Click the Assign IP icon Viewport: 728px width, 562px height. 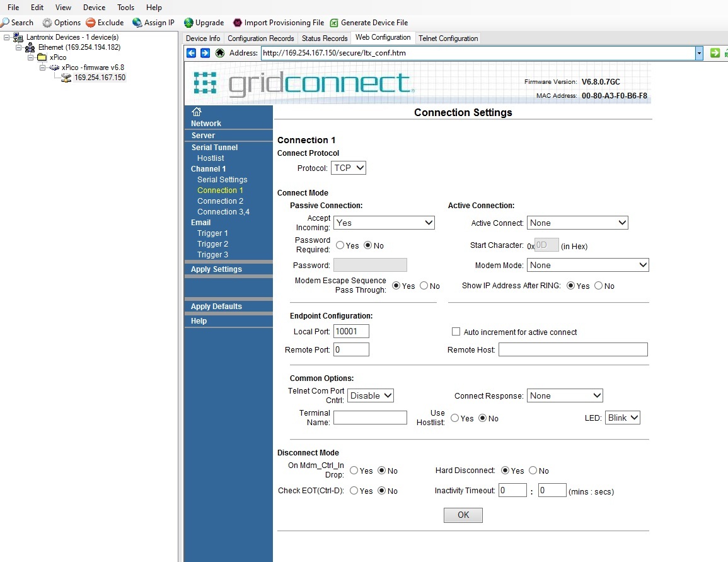137,22
